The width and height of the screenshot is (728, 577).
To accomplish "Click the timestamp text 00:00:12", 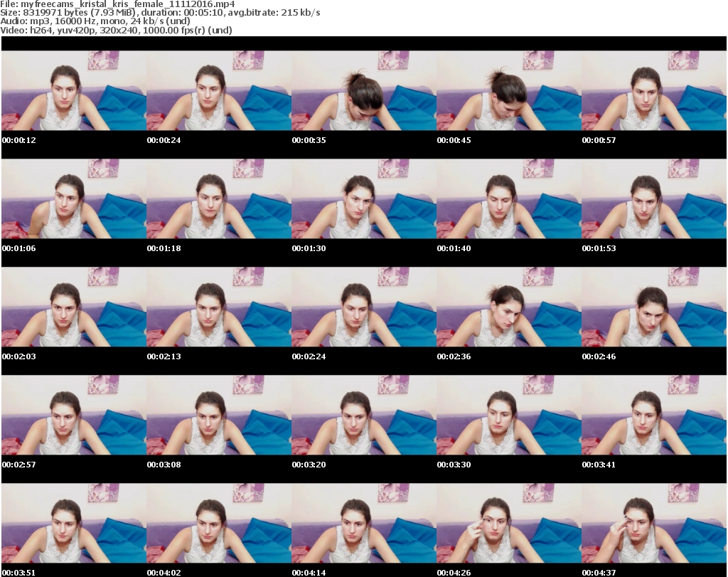I will 19,140.
